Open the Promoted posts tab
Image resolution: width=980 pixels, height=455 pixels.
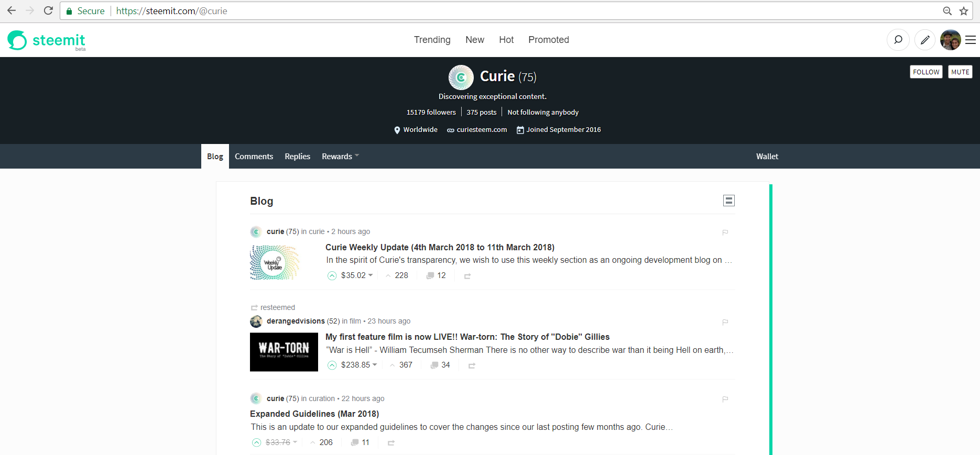point(549,40)
